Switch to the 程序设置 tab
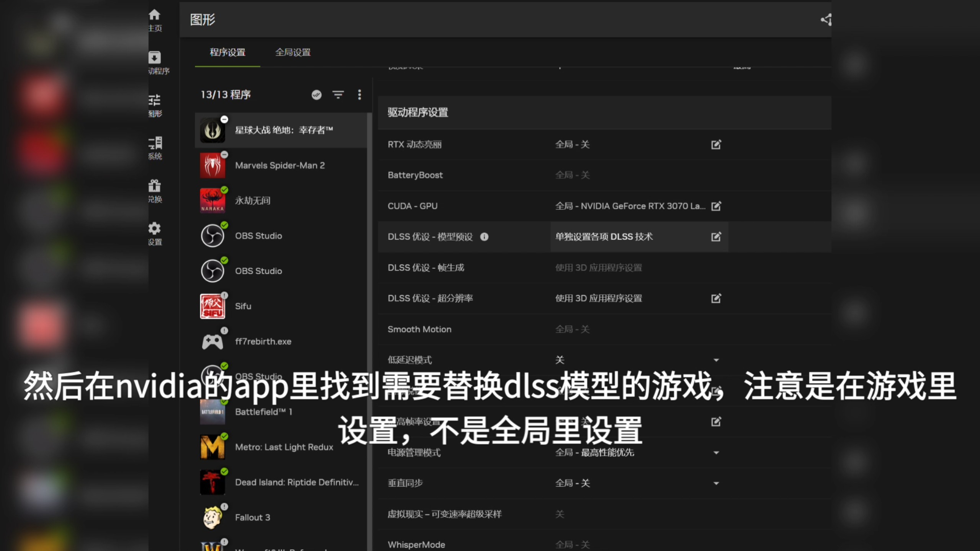Screen dimensions: 980x551 point(227,52)
